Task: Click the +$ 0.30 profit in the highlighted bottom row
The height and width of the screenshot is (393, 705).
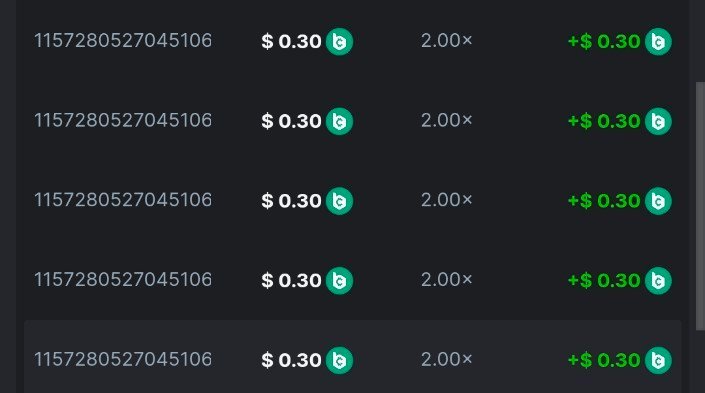Action: (x=604, y=360)
